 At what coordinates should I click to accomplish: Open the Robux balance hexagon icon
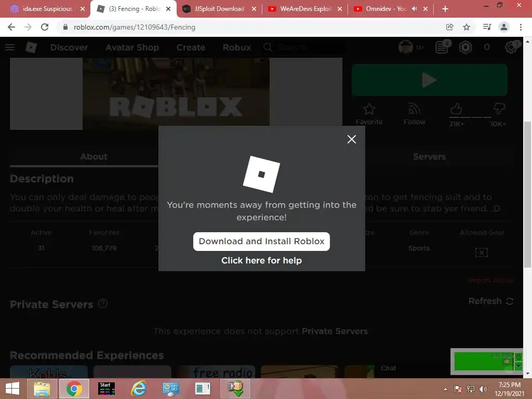465,47
